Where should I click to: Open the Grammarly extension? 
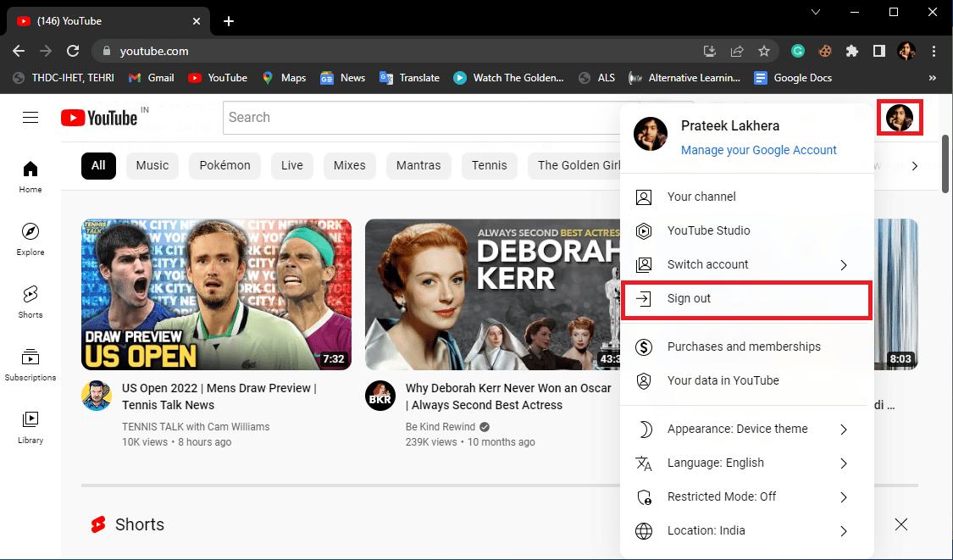(798, 51)
